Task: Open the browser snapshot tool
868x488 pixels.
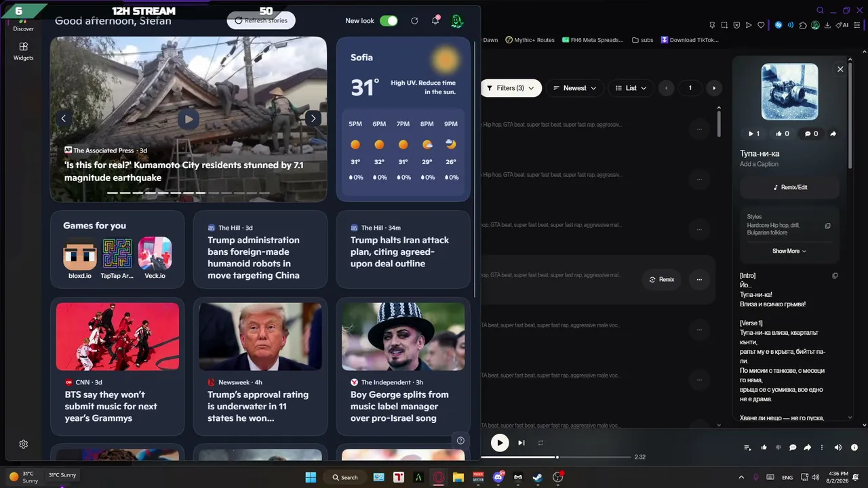Action: click(725, 25)
